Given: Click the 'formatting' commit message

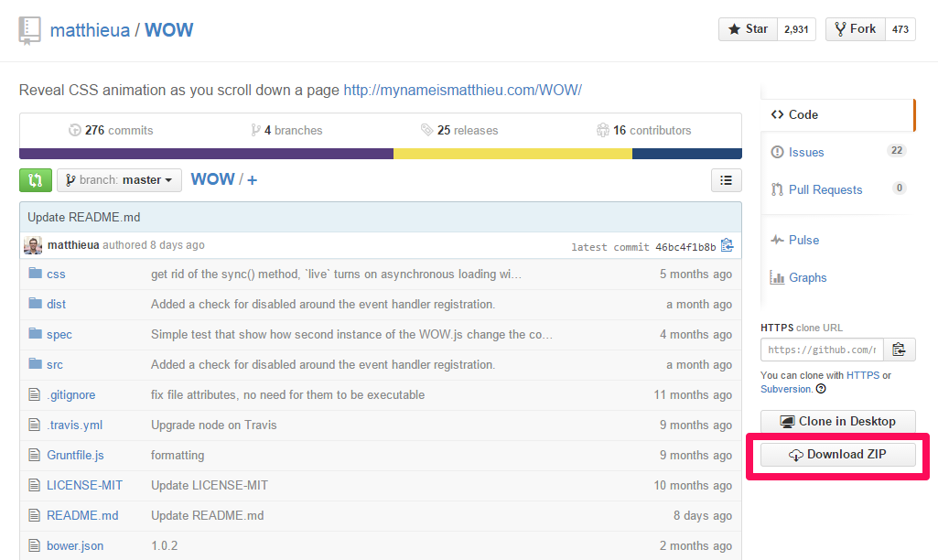Looking at the screenshot, I should (177, 456).
